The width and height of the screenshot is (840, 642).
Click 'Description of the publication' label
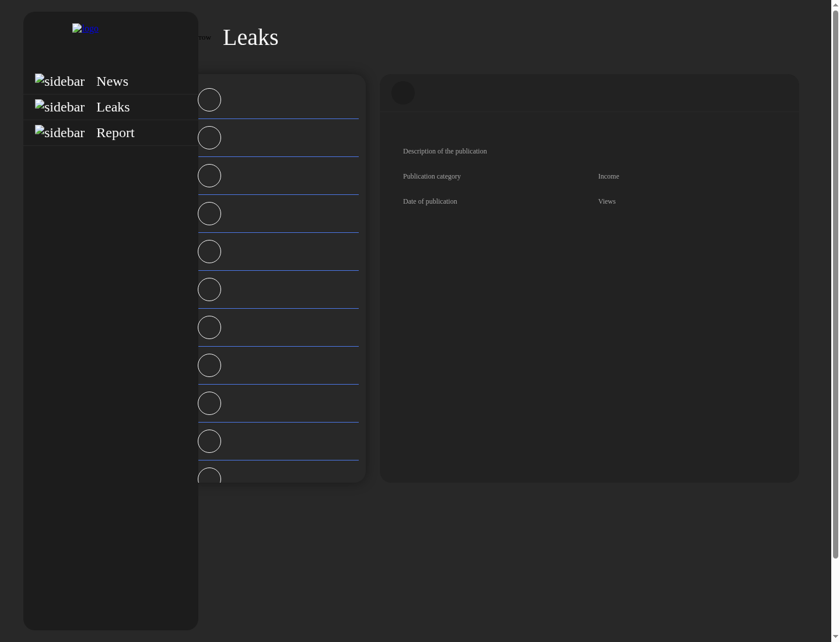[445, 151]
